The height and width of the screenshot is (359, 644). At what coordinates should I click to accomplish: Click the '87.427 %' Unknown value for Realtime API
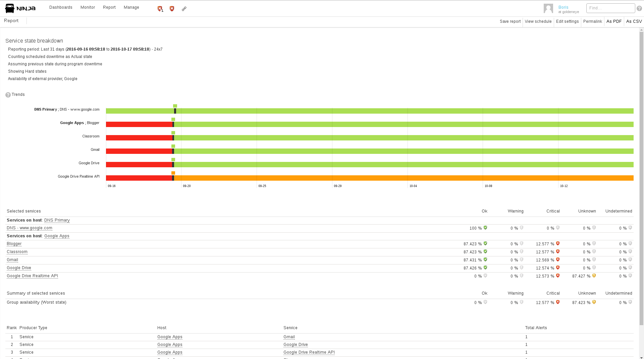click(581, 276)
